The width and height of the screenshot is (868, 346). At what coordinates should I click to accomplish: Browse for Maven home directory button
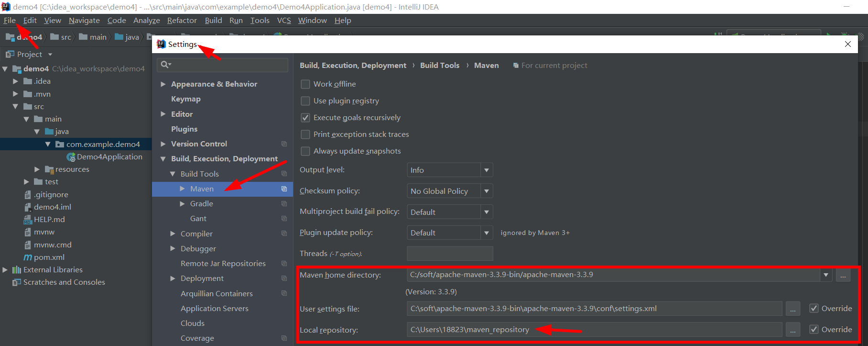(843, 275)
